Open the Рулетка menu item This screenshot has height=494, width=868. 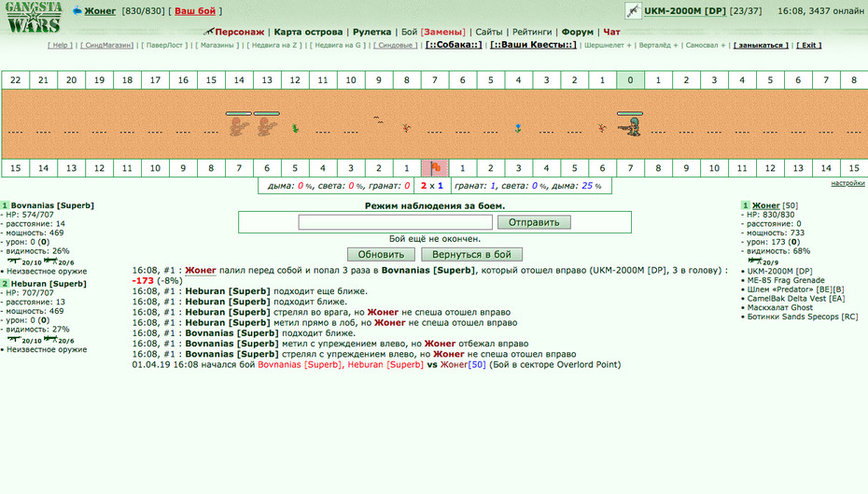click(372, 32)
